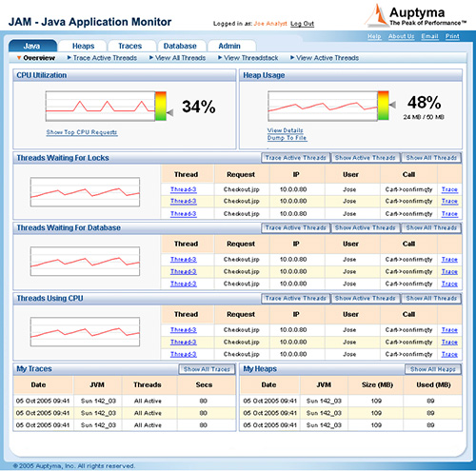Click the 34% CPU utilization value

(199, 107)
